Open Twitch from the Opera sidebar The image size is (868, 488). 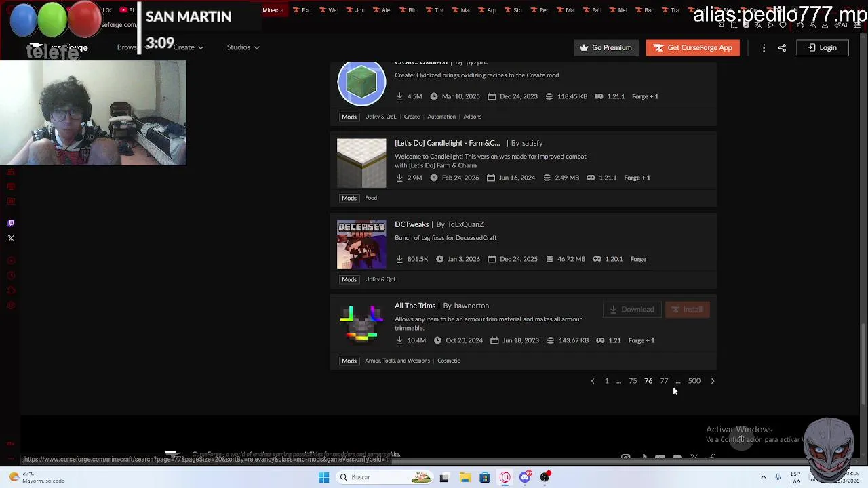tap(11, 223)
